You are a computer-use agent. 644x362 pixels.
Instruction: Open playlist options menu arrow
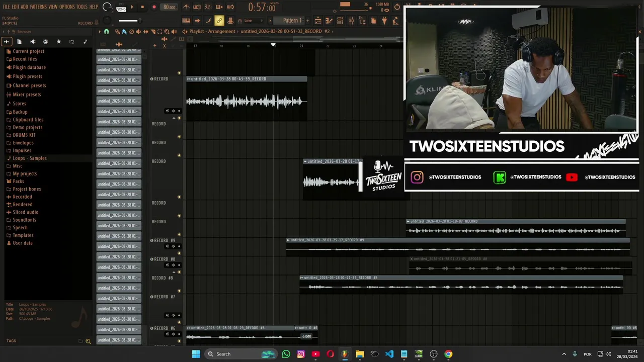tap(100, 32)
